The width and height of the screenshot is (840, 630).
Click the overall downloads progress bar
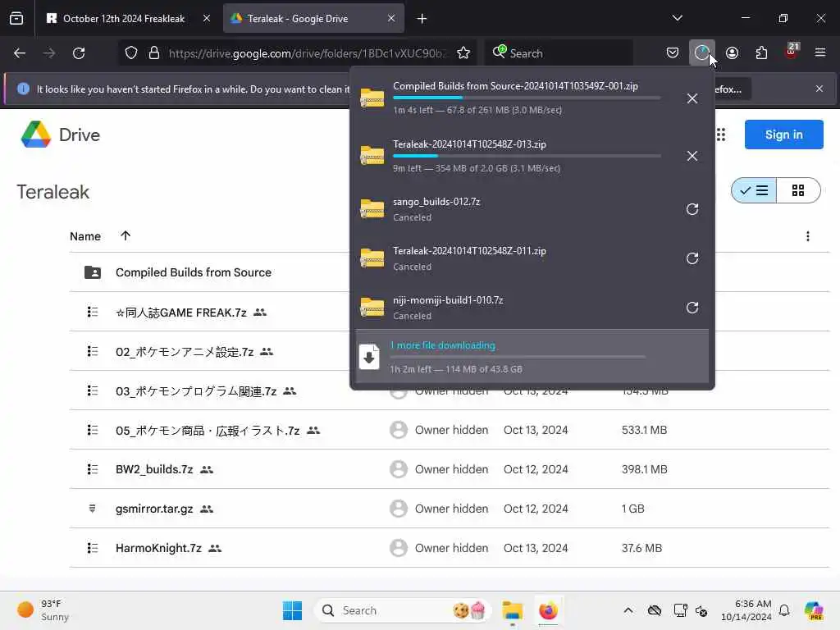(x=518, y=356)
